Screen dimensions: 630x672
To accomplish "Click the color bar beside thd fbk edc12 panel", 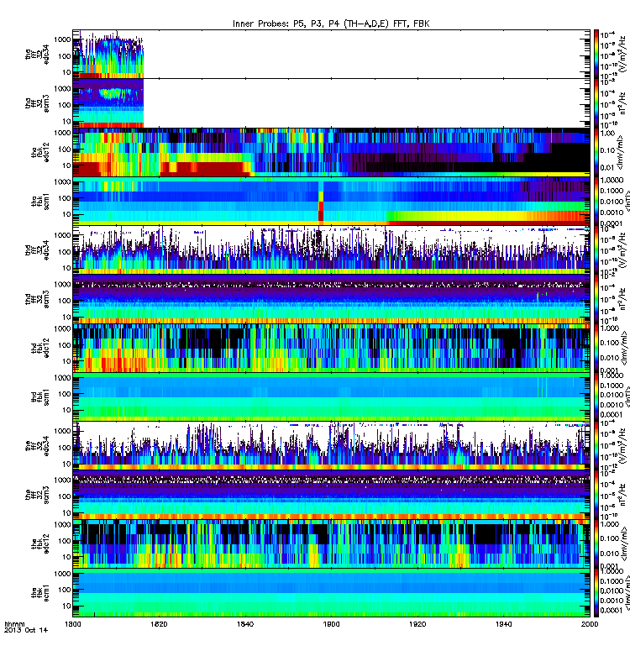I will point(596,349).
